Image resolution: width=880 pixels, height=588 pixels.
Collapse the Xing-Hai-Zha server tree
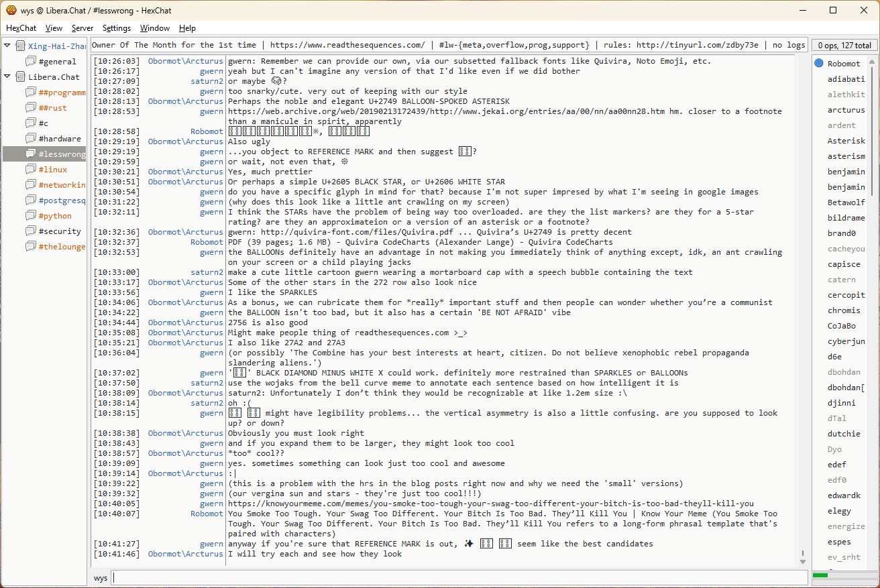coord(7,46)
